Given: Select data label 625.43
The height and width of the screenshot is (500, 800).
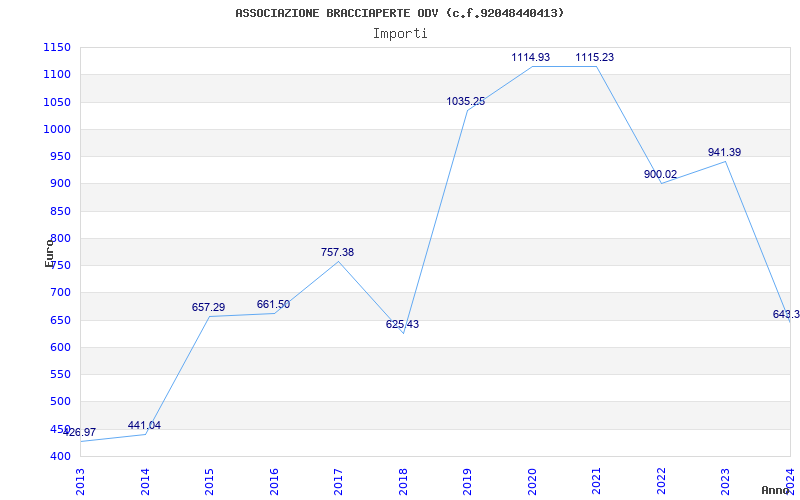Looking at the screenshot, I should click(x=402, y=324).
